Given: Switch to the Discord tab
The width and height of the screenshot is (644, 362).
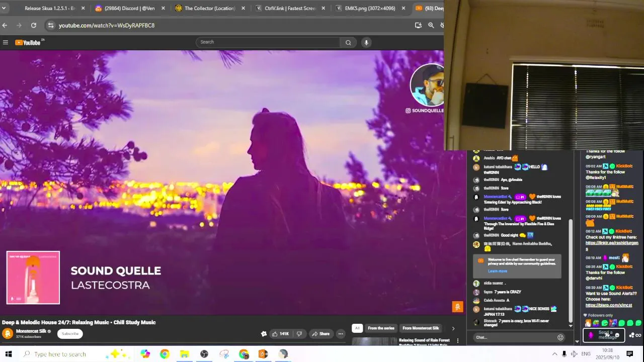Looking at the screenshot, I should click(x=129, y=8).
